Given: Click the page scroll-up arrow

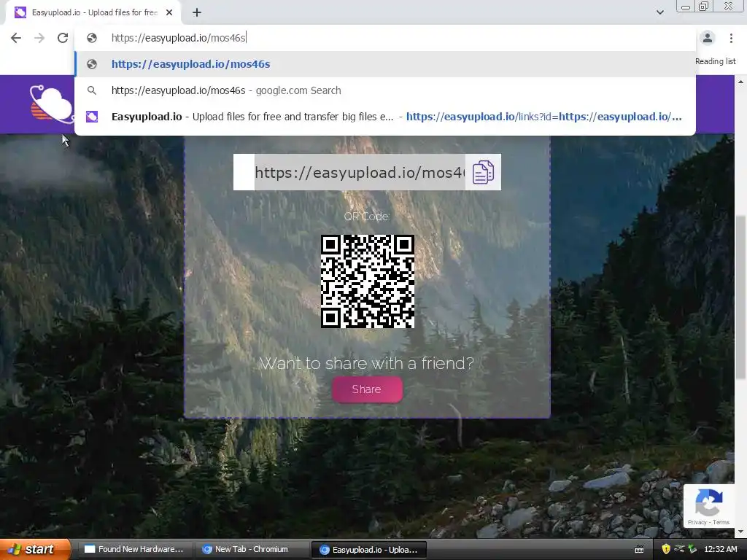Looking at the screenshot, I should coord(741,82).
